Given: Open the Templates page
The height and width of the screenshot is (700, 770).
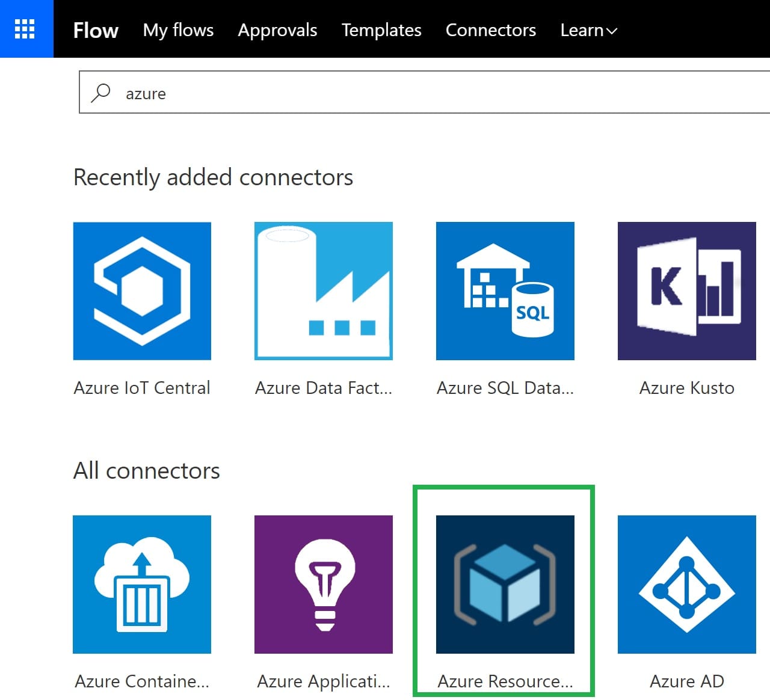Looking at the screenshot, I should [x=381, y=30].
